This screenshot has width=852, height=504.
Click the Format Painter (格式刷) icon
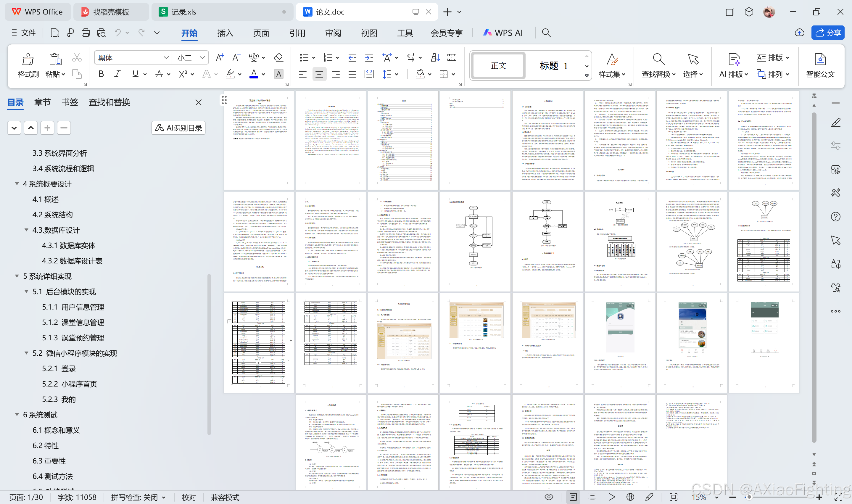(28, 59)
